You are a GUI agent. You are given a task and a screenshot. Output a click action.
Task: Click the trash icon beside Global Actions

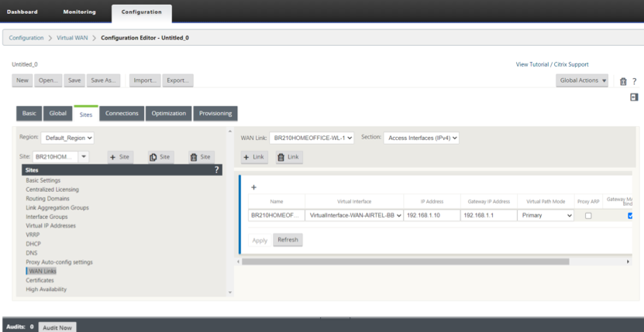coord(623,81)
